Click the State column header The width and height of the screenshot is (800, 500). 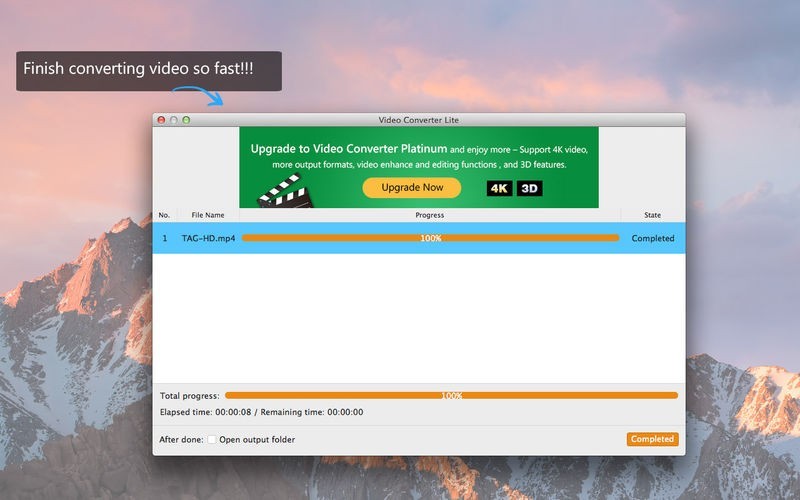652,215
